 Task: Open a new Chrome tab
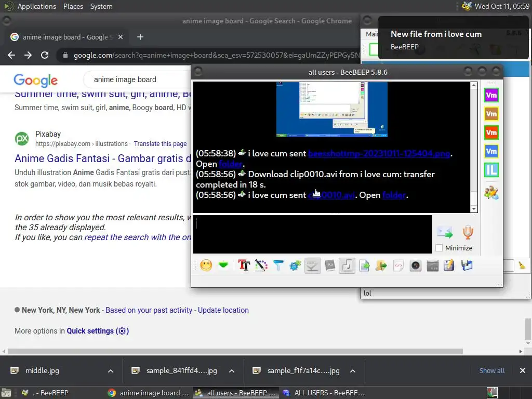[140, 37]
